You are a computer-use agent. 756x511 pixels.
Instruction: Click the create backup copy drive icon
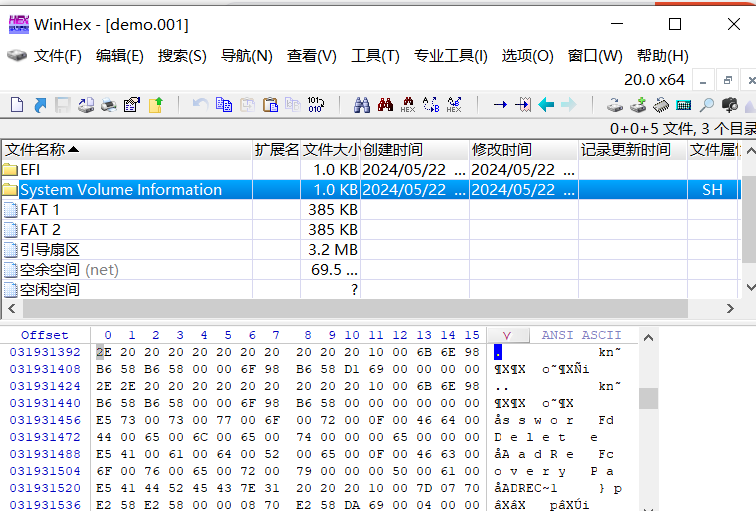pyautogui.click(x=86, y=105)
